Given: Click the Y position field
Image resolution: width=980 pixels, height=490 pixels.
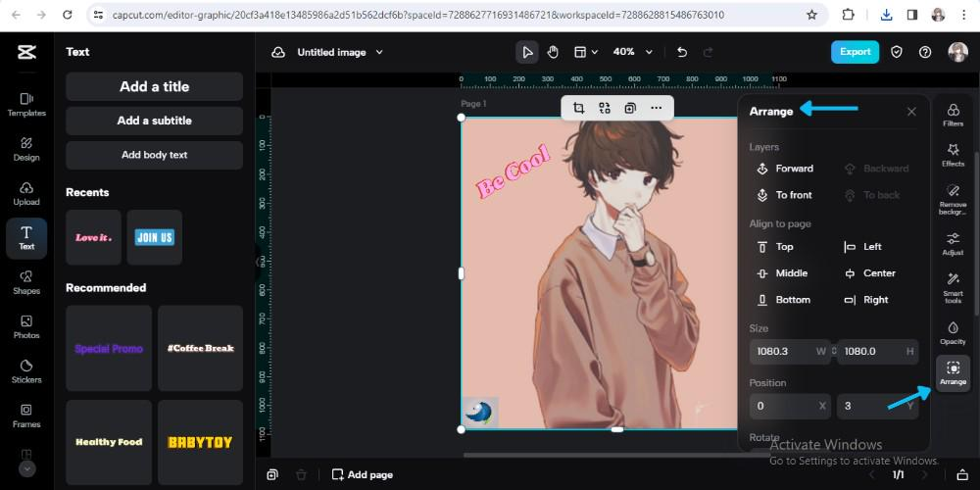Looking at the screenshot, I should pyautogui.click(x=878, y=407).
